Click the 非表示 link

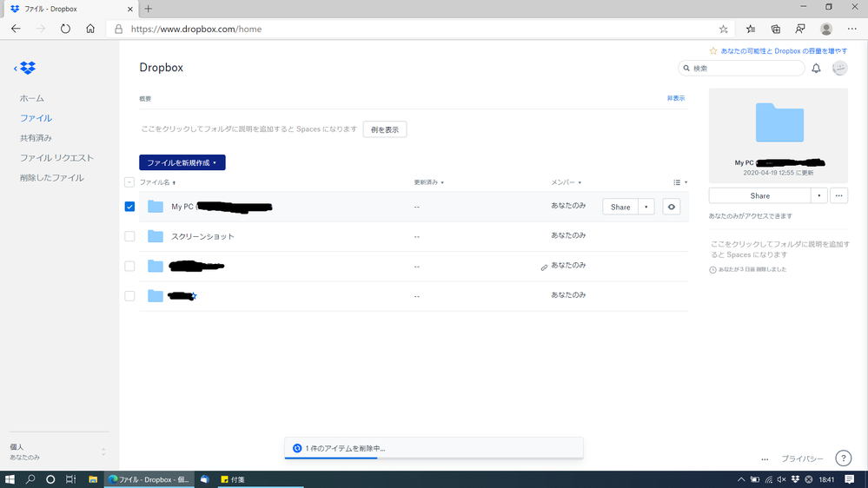click(x=675, y=98)
